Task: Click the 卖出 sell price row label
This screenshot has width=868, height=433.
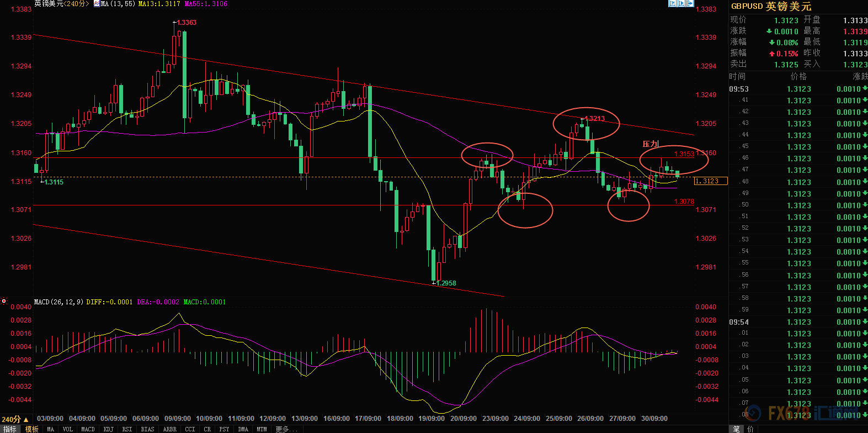Action: coord(738,64)
